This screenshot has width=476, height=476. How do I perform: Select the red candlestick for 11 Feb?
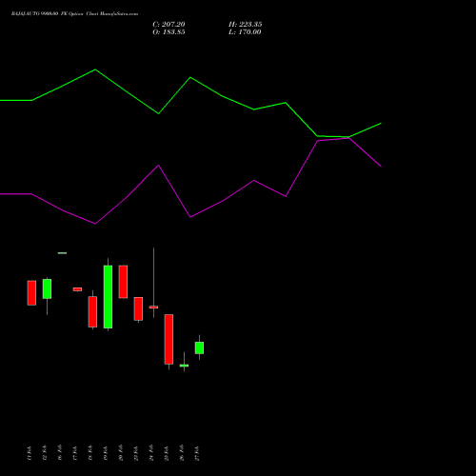point(31,293)
